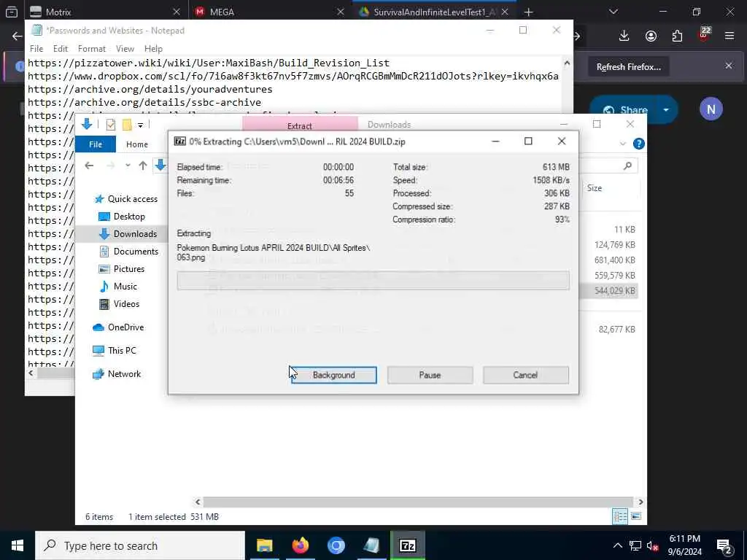
Task: Open View menu in Notepad
Action: [x=125, y=49]
